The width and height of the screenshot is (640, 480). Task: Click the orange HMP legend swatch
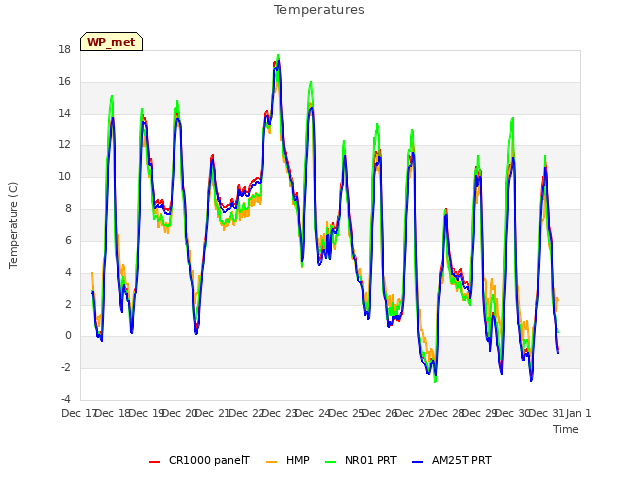click(x=271, y=462)
